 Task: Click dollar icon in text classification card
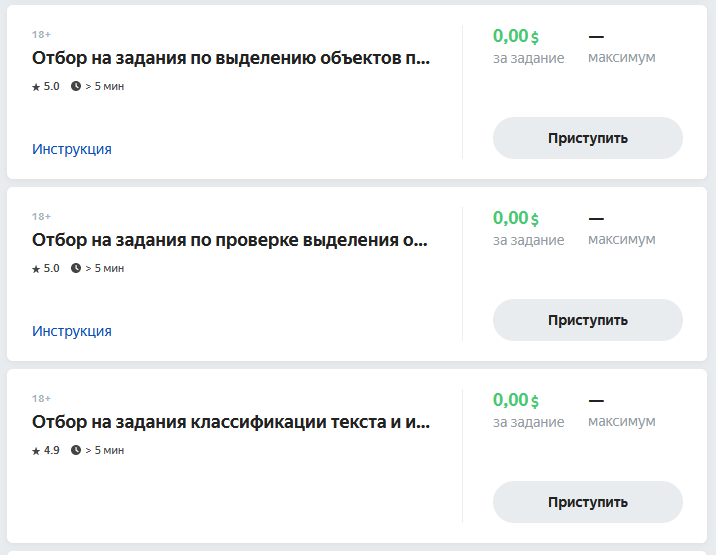(x=535, y=402)
